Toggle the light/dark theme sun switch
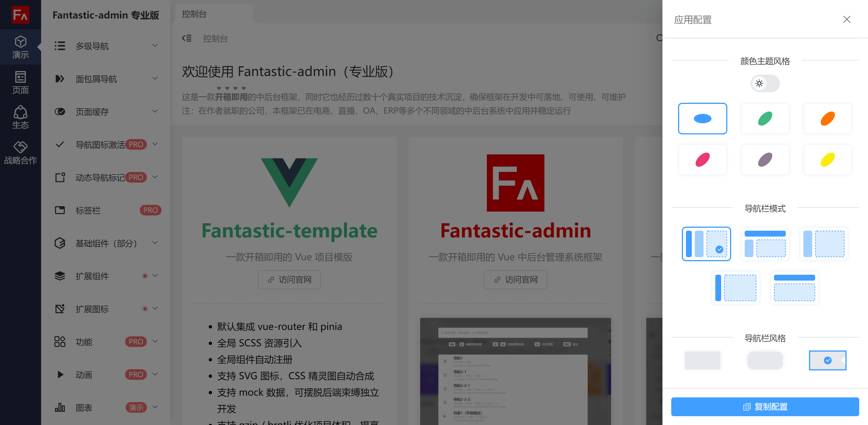868x425 pixels. point(765,83)
